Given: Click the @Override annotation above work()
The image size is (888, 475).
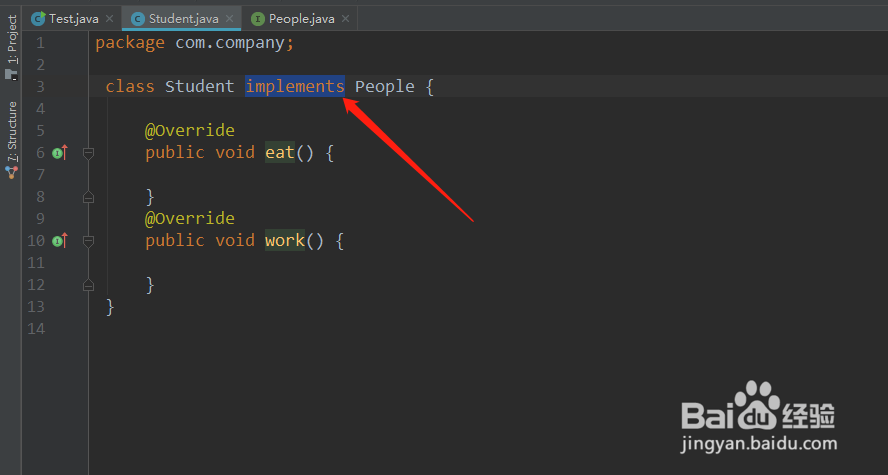Looking at the screenshot, I should 190,218.
